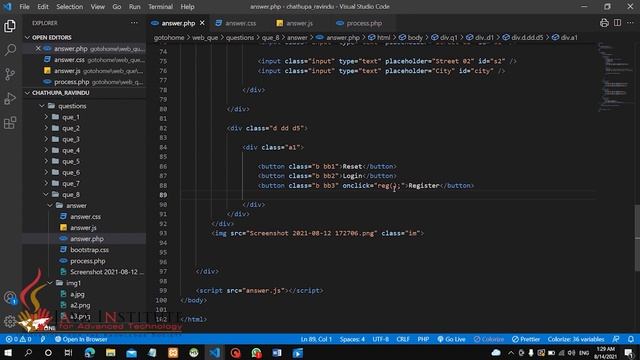640x360 pixels.
Task: Open the View menu
Action: tap(98, 7)
